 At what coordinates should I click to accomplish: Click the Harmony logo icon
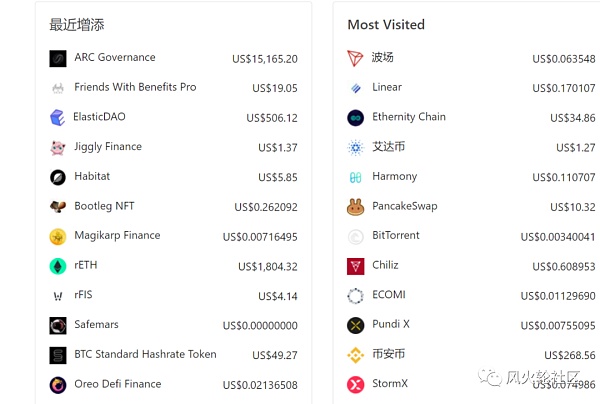click(x=355, y=177)
